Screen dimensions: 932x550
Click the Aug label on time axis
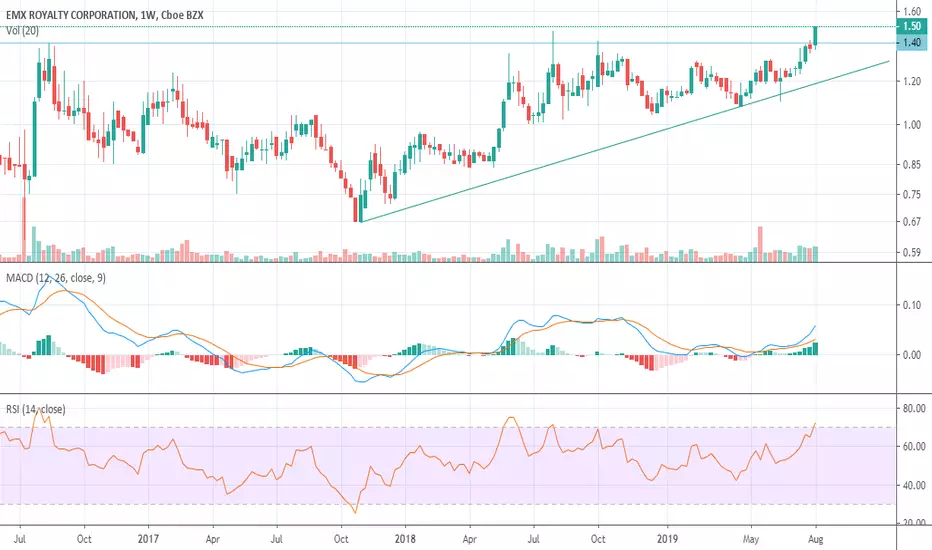pos(816,539)
